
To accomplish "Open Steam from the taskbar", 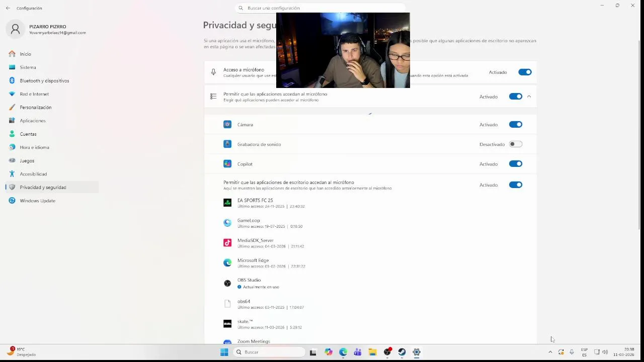I will [402, 352].
